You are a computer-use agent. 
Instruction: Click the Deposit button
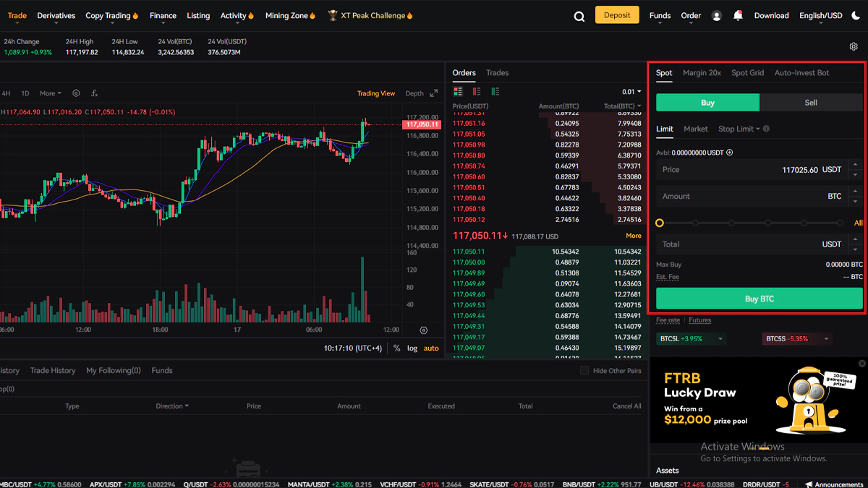click(x=617, y=15)
